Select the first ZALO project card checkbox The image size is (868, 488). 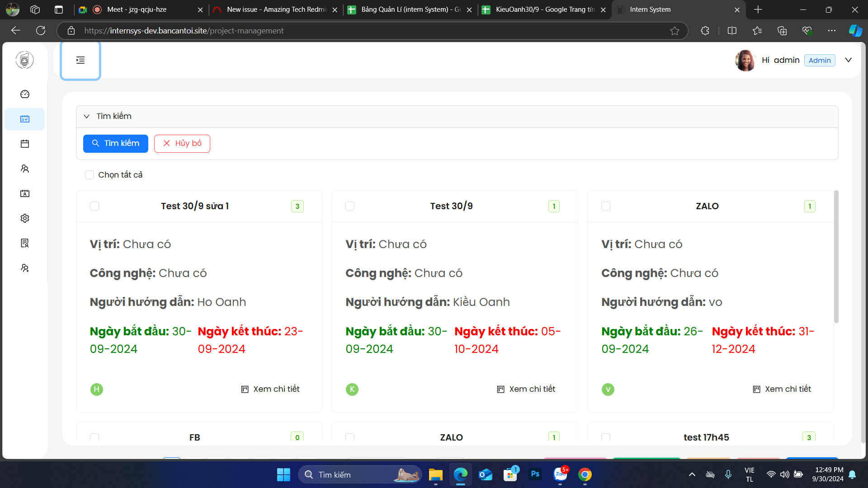click(606, 206)
